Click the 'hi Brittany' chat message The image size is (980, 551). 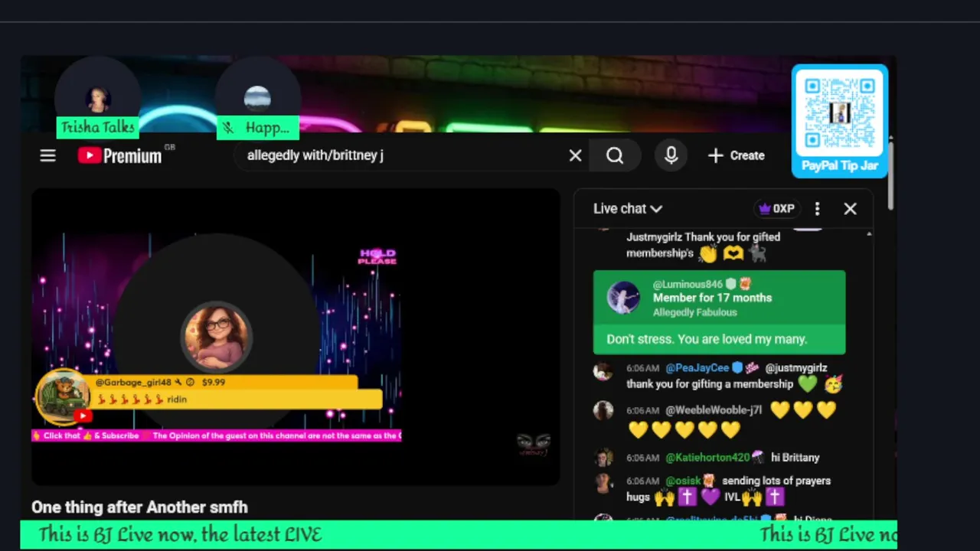pyautogui.click(x=795, y=458)
